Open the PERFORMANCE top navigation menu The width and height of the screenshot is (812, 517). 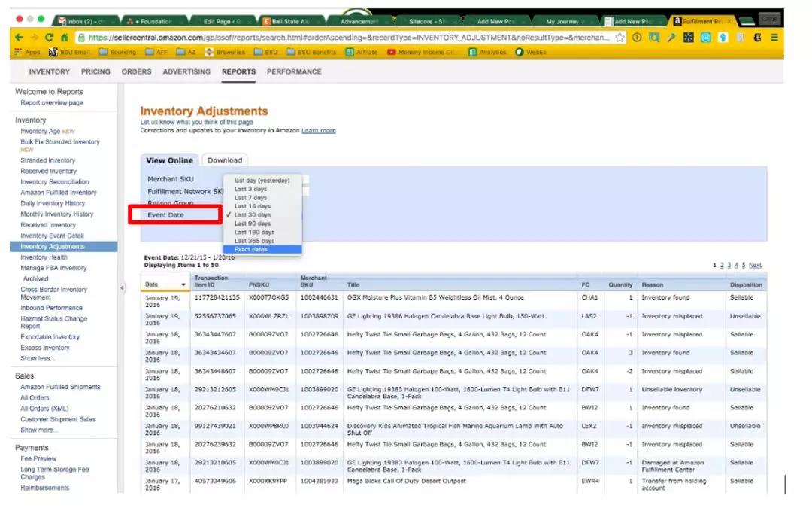[x=294, y=71]
